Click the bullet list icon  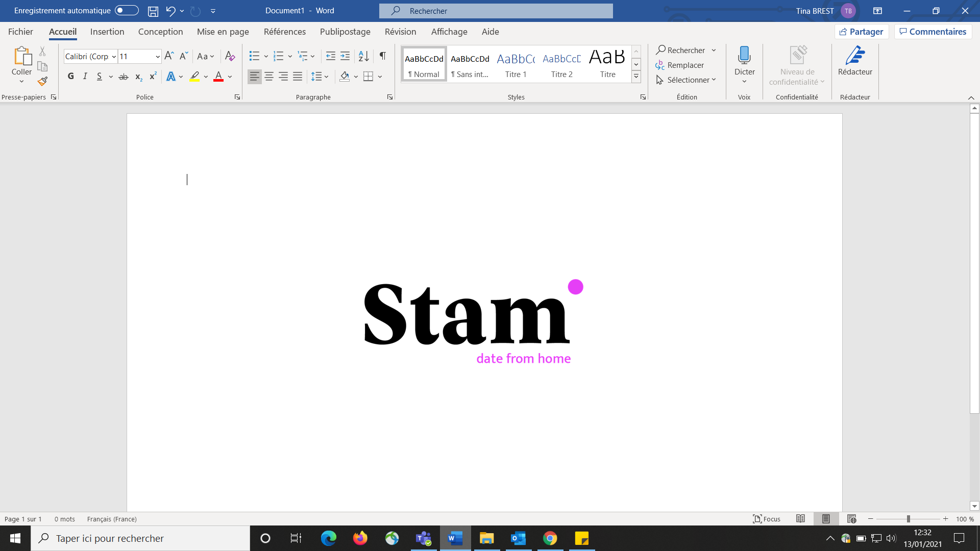[x=254, y=56]
